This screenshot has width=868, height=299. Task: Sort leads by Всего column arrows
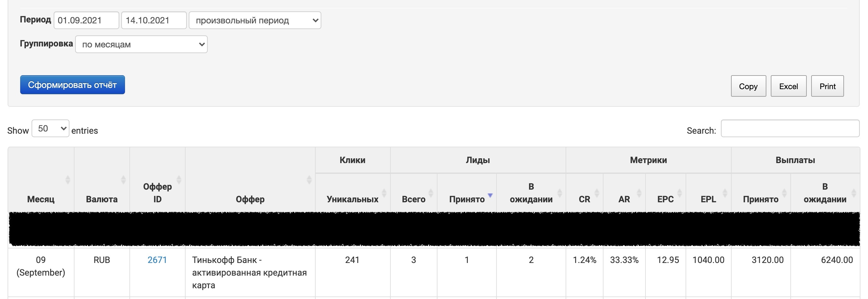click(x=431, y=193)
